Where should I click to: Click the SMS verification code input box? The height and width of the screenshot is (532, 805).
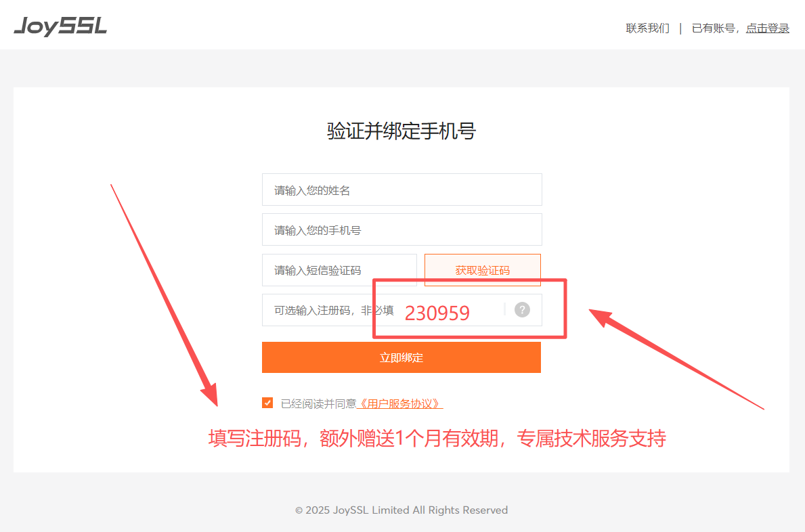tap(339, 269)
